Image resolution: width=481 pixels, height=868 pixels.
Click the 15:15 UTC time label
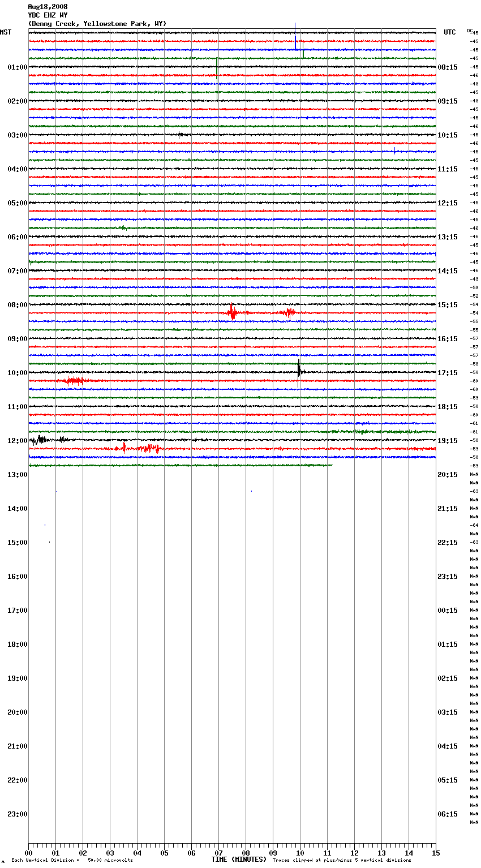(x=448, y=305)
